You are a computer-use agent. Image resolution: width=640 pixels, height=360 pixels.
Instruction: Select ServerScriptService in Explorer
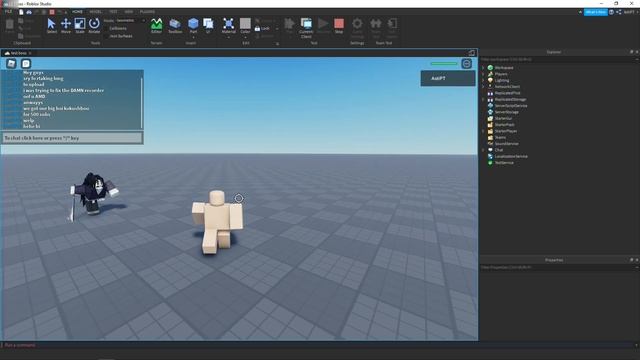511,106
